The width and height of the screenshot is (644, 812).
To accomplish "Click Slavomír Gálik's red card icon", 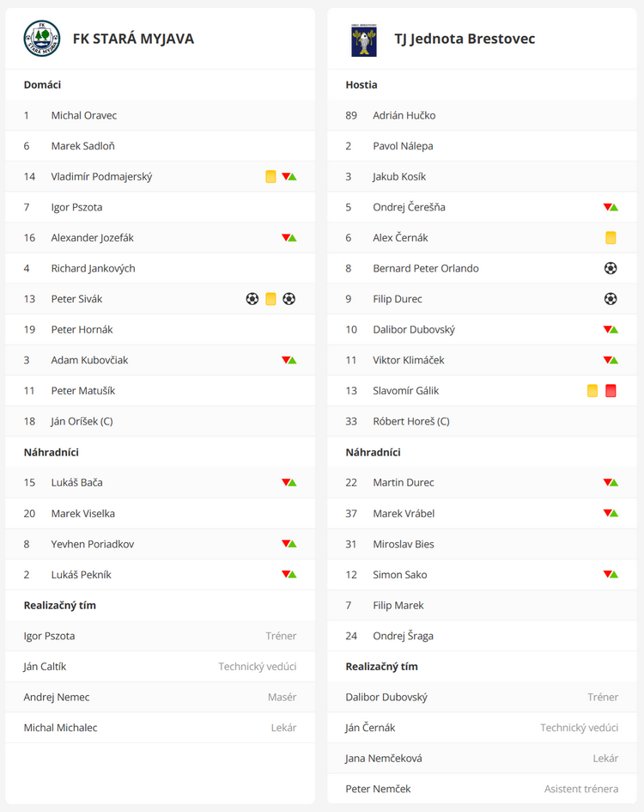I will [x=611, y=390].
